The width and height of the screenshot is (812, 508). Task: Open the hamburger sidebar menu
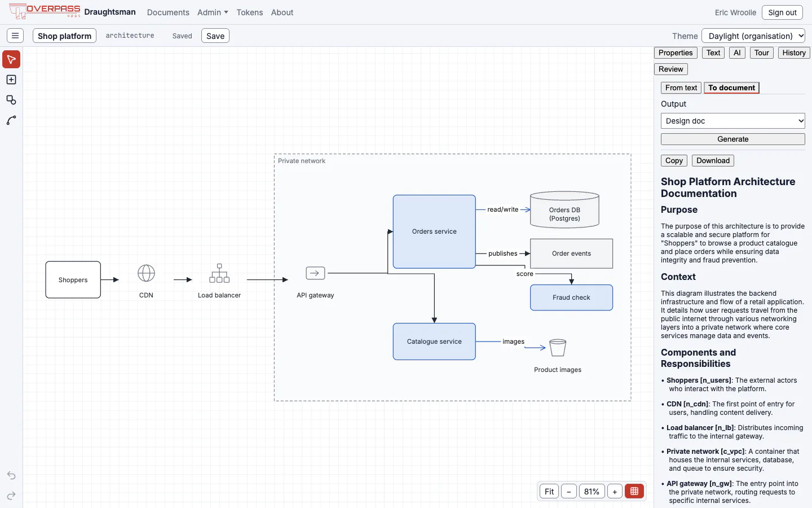click(x=15, y=36)
